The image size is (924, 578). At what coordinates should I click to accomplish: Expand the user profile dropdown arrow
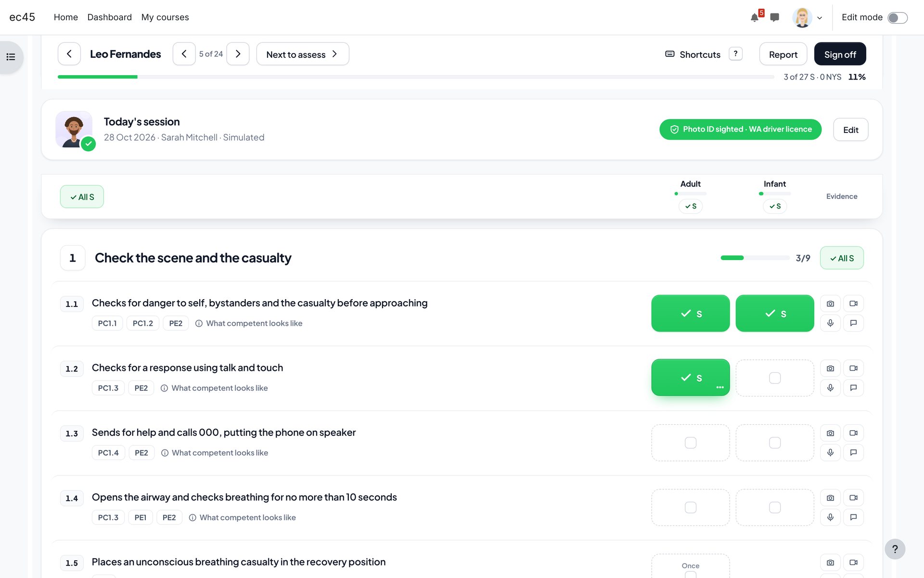point(820,18)
